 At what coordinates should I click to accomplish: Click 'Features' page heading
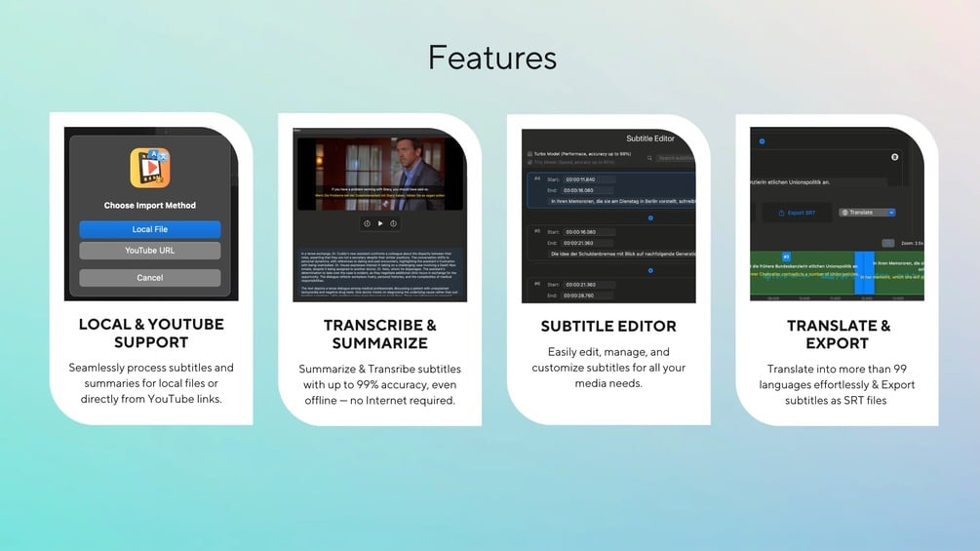pyautogui.click(x=491, y=58)
